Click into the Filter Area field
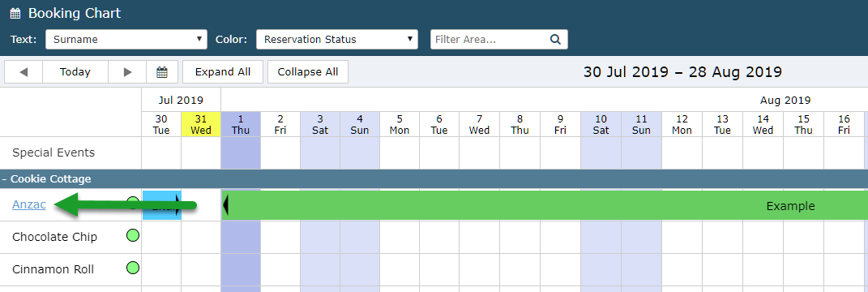Viewport: 868px width, 292px height. (490, 40)
